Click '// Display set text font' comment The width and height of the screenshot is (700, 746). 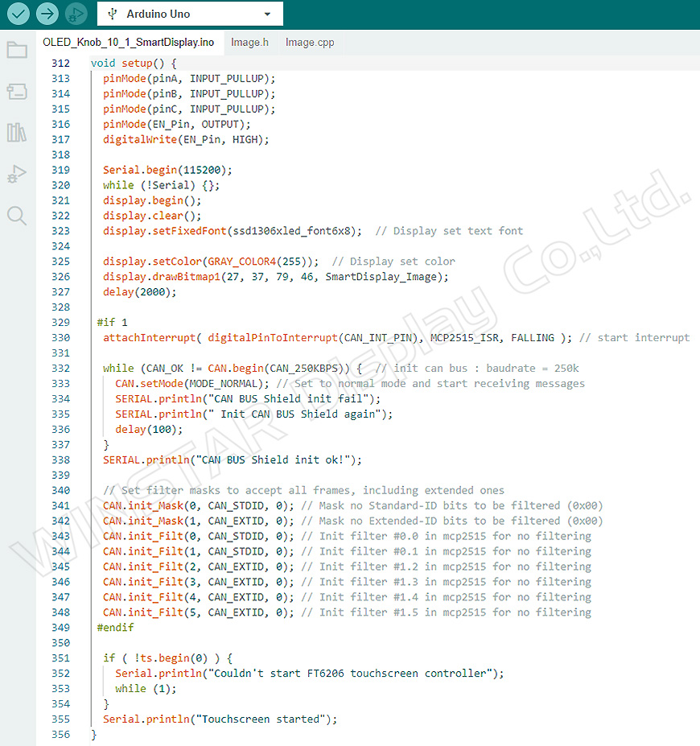pos(449,231)
